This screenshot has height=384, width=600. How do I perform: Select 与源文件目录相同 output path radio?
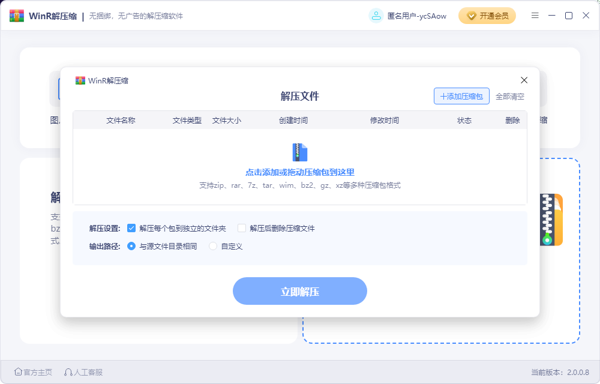coord(131,246)
